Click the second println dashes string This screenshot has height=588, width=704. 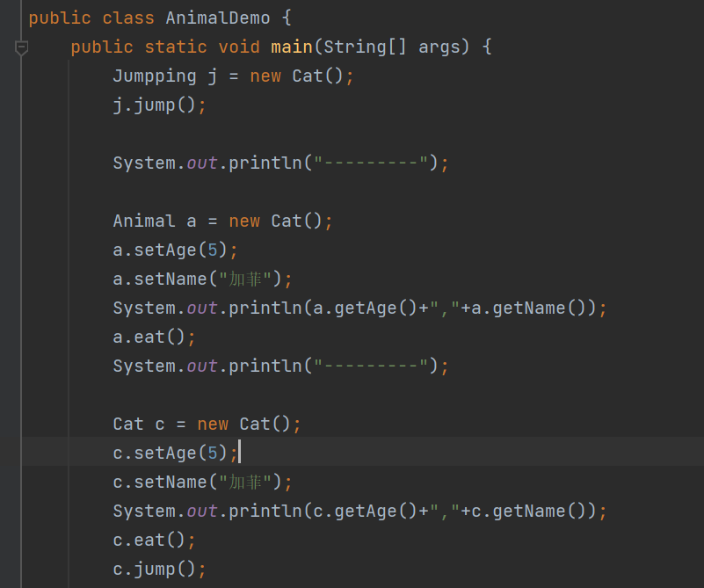click(x=376, y=366)
